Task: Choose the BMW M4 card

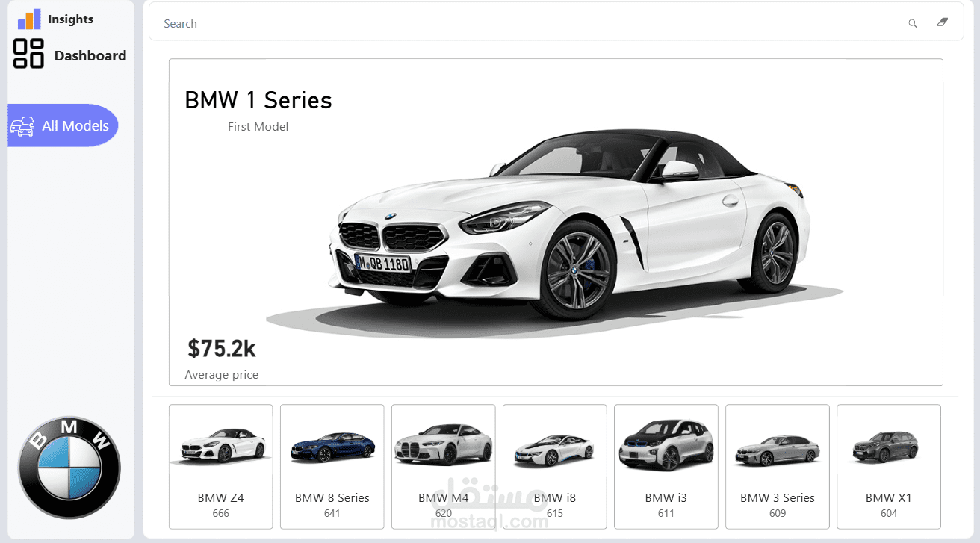Action: coord(444,467)
